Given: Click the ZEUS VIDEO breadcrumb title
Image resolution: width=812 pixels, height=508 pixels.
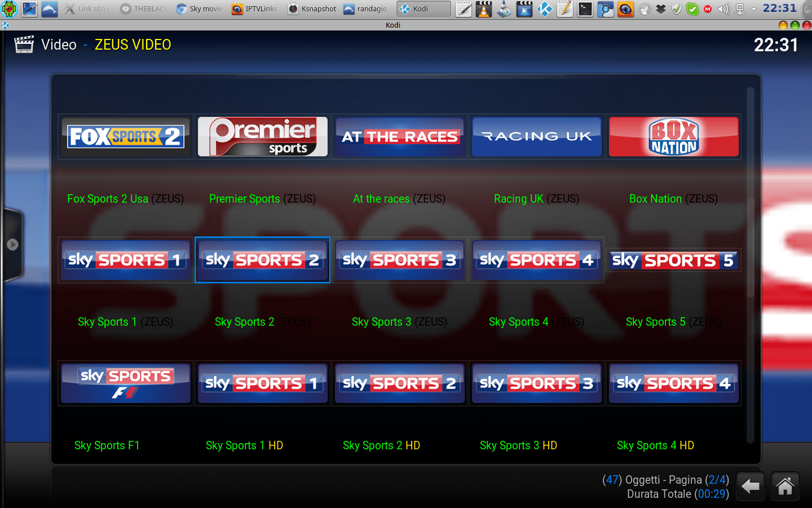Looking at the screenshot, I should (133, 45).
